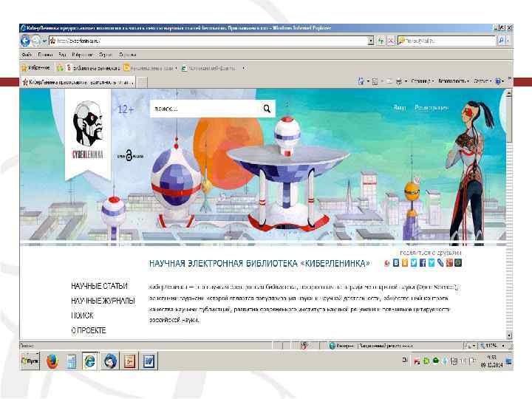Open a new blank tab

pyautogui.click(x=142, y=82)
